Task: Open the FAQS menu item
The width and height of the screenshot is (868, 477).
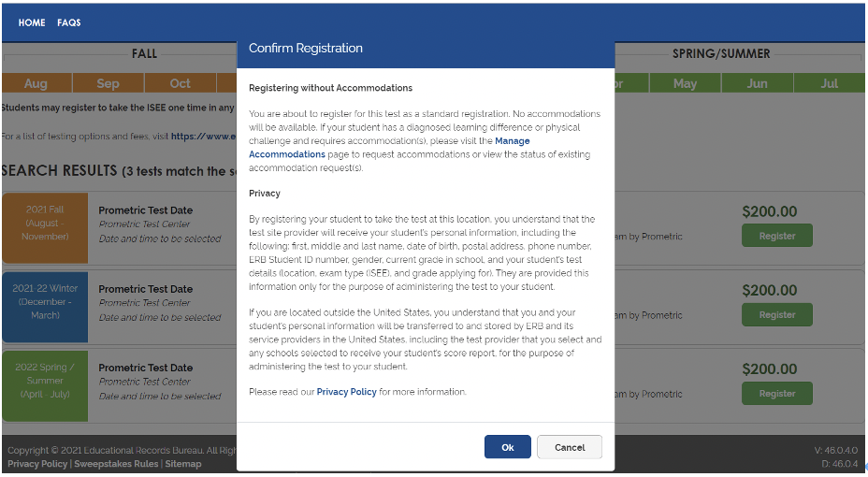Action: click(68, 22)
